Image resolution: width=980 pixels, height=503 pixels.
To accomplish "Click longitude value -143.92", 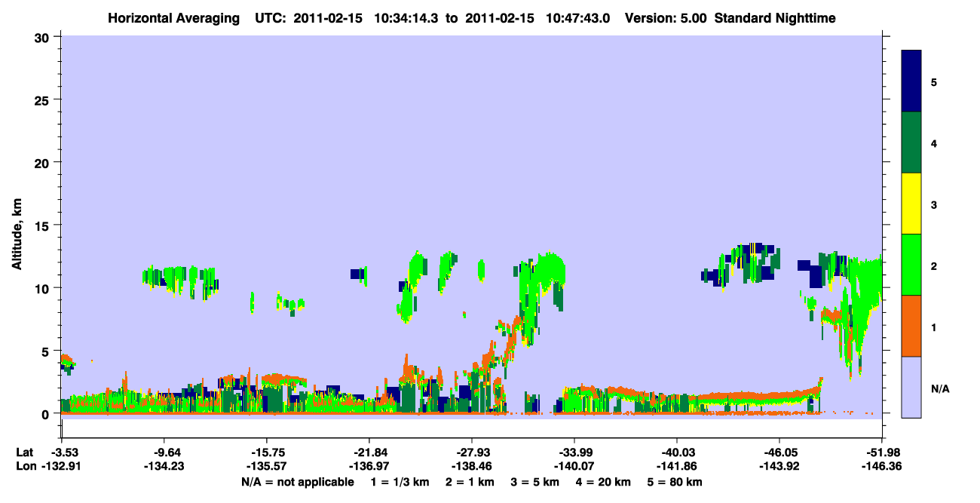I will coord(779,466).
